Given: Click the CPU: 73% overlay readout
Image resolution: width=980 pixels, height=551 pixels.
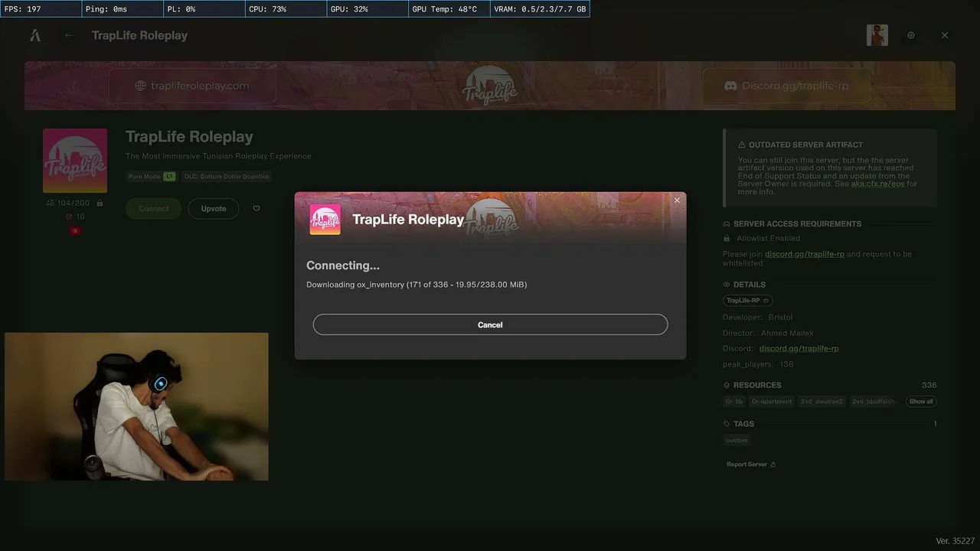Looking at the screenshot, I should pyautogui.click(x=285, y=9).
